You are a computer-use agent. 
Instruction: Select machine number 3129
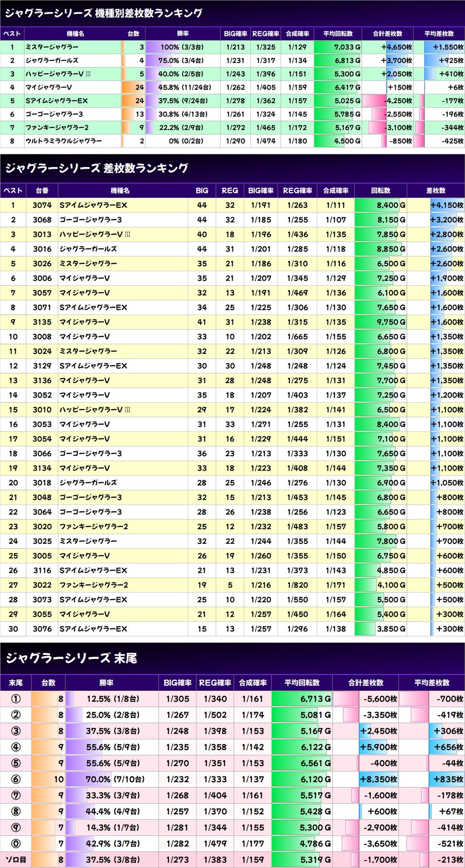click(42, 366)
